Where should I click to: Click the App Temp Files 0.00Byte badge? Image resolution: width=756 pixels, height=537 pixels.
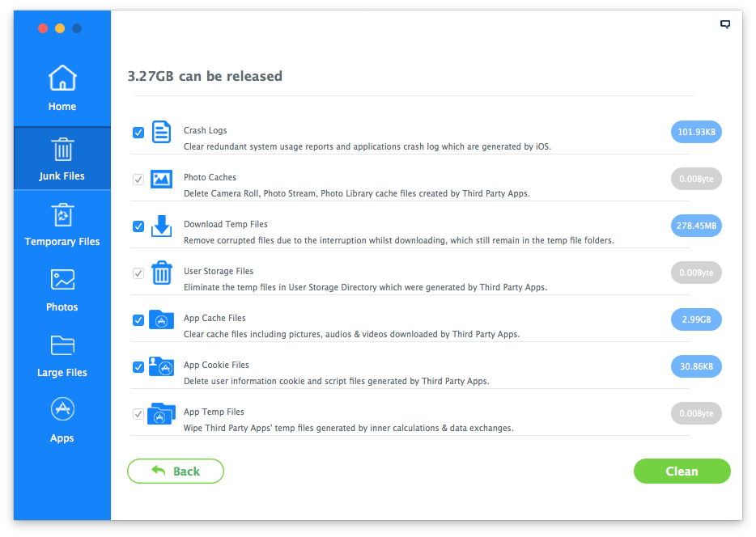click(696, 413)
